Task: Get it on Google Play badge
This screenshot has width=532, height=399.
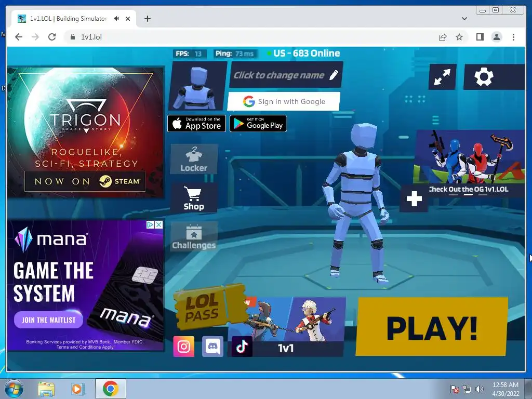Action: 258,124
